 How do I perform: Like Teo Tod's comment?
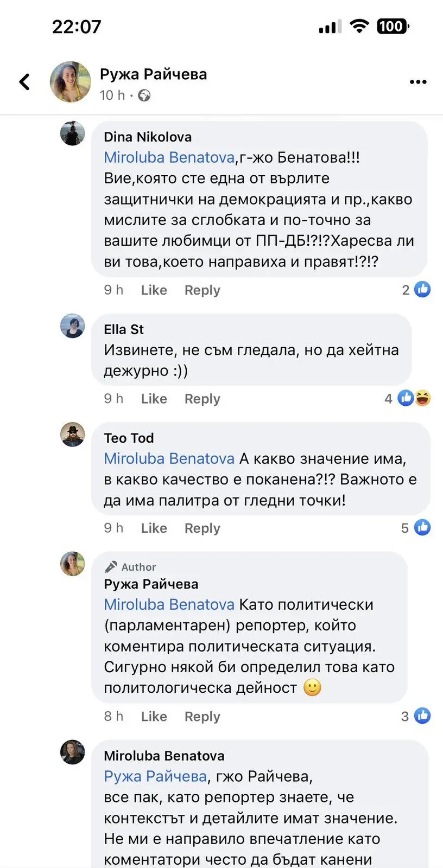[154, 528]
